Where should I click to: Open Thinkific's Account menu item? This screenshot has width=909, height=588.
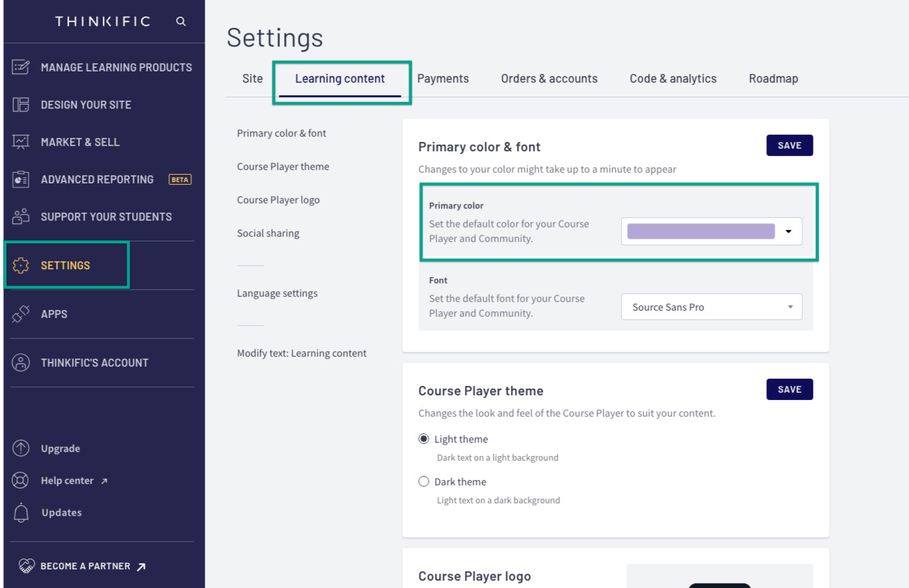tap(95, 363)
